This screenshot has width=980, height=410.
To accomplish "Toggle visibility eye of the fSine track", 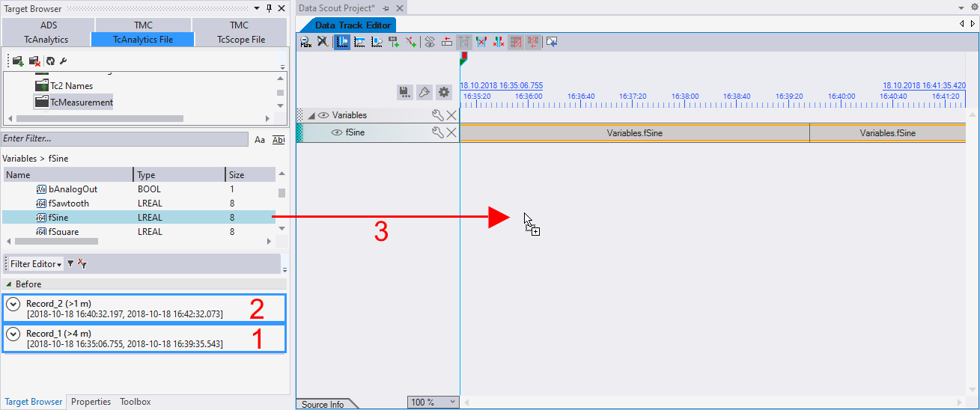I will (337, 132).
